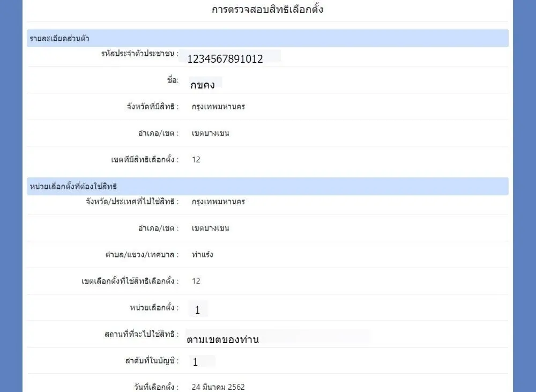Click the value 12 beside เขตที่มีสิทธิเลือกตั้ง
This screenshot has height=392, width=536.
coord(196,160)
